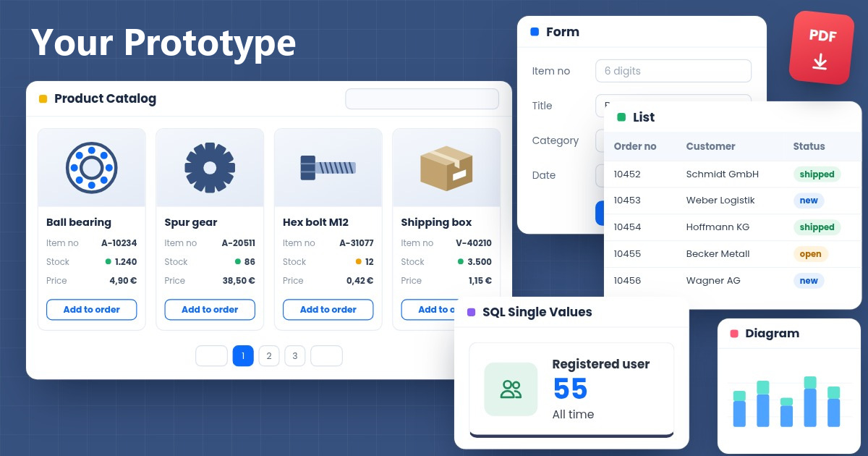Go to catalog page 2

click(x=269, y=356)
